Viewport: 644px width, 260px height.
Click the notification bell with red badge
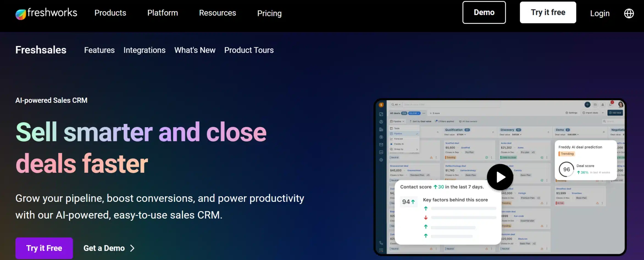(611, 104)
